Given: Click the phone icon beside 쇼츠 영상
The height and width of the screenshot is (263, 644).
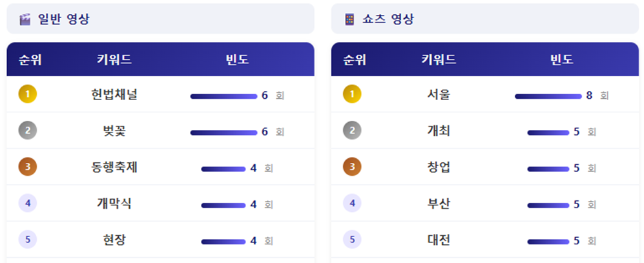Looking at the screenshot, I should [349, 19].
